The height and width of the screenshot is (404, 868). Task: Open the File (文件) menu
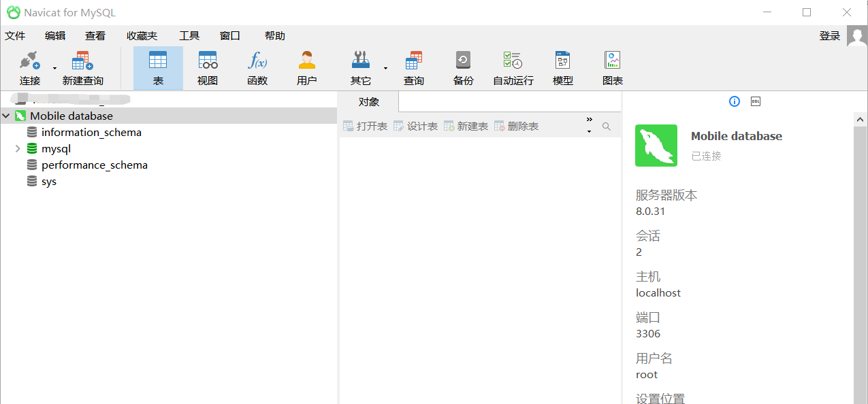click(15, 36)
